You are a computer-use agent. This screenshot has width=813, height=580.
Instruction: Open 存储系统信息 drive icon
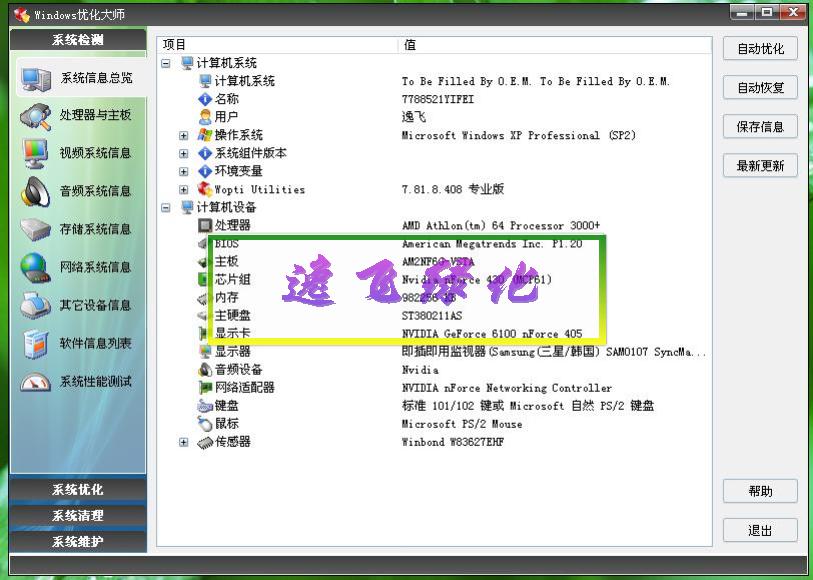pos(35,229)
